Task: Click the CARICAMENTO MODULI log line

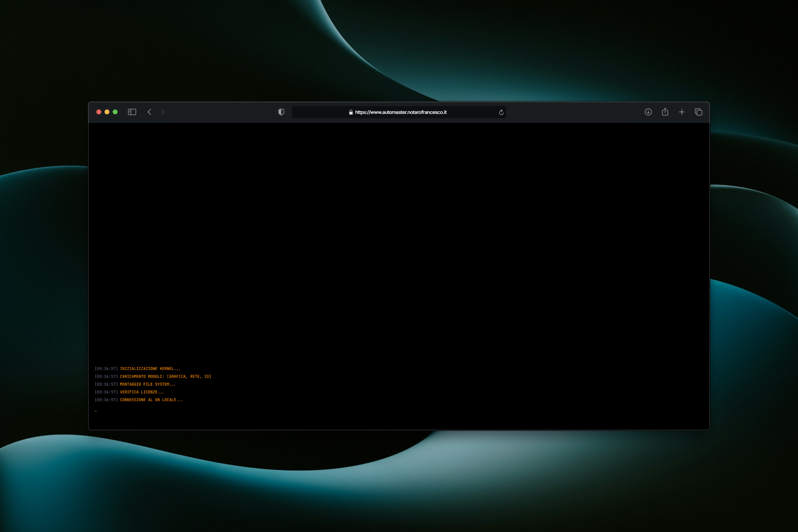Action: pos(165,377)
